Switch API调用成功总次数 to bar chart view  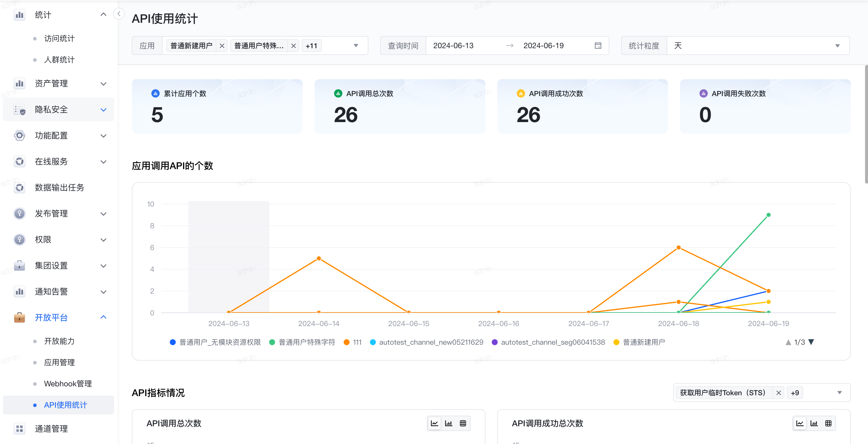(x=814, y=423)
